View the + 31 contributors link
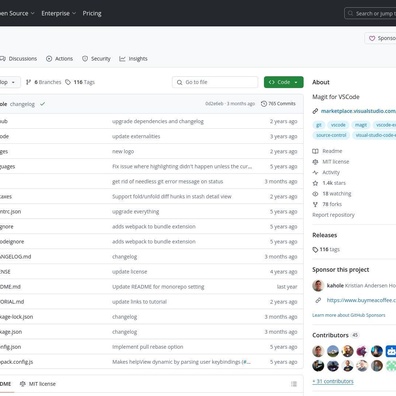396x396 pixels. (333, 381)
